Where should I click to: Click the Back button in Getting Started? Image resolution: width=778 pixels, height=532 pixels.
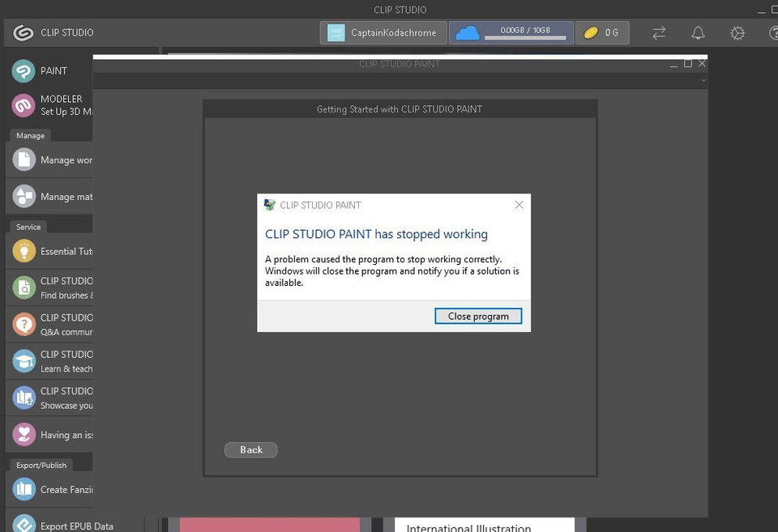pyautogui.click(x=251, y=449)
